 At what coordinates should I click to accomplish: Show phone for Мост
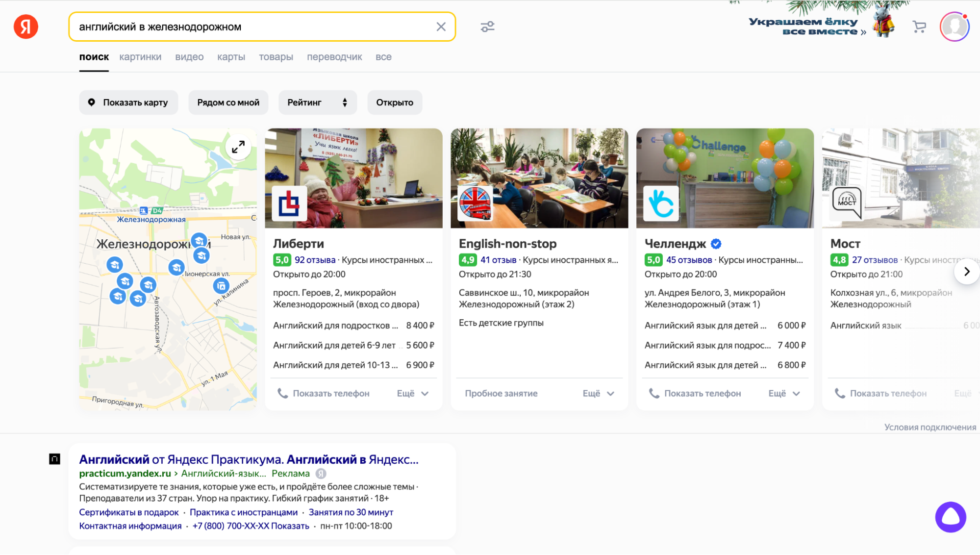coord(881,393)
